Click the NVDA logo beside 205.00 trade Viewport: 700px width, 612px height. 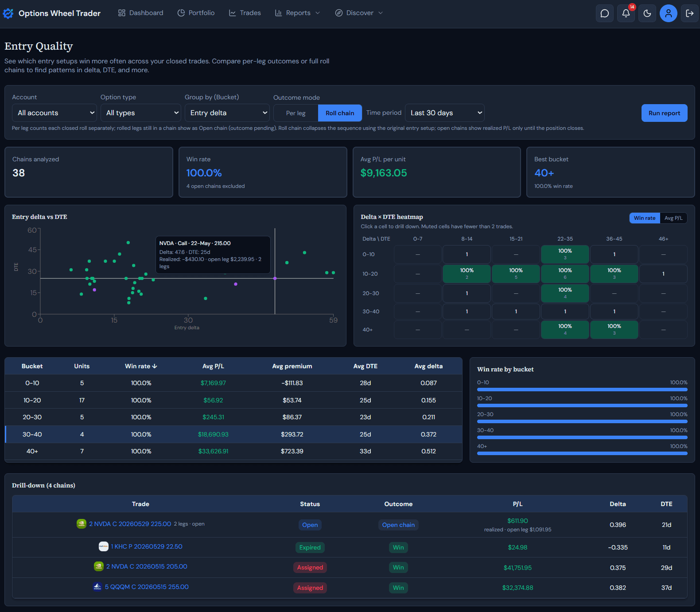[x=99, y=566]
